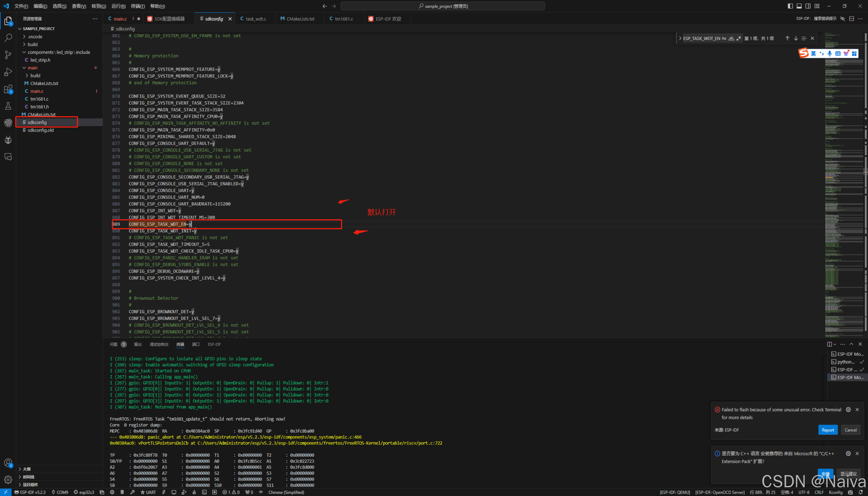Open the Extensions view in activity bar
Image resolution: width=868 pixels, height=496 pixels.
point(8,89)
